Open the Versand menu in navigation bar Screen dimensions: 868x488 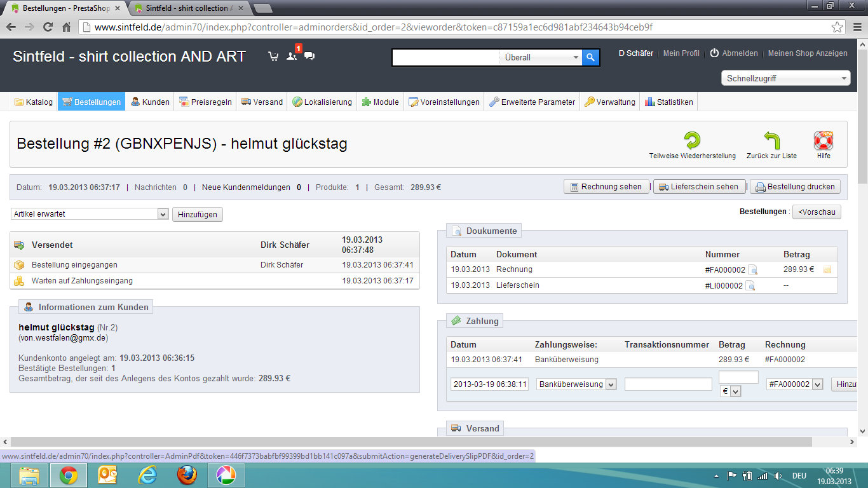[x=262, y=102]
